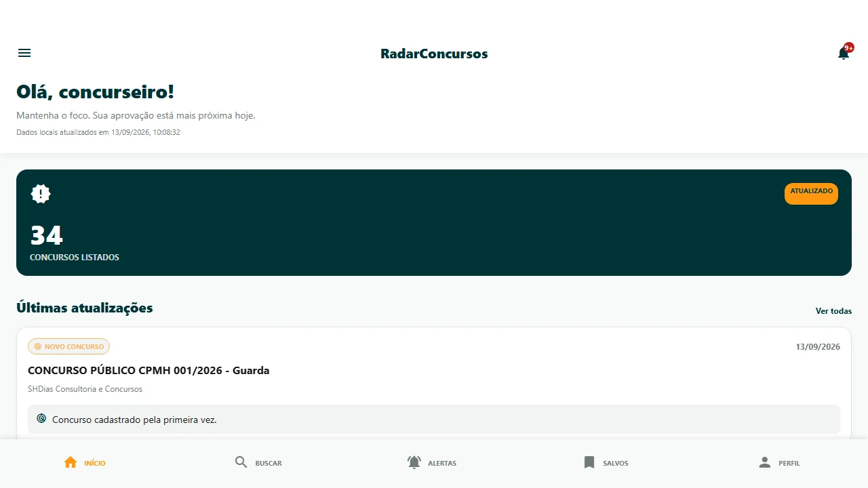Click SHDias Consultoria e Concursos text
Image resolution: width=868 pixels, height=488 pixels.
point(85,389)
